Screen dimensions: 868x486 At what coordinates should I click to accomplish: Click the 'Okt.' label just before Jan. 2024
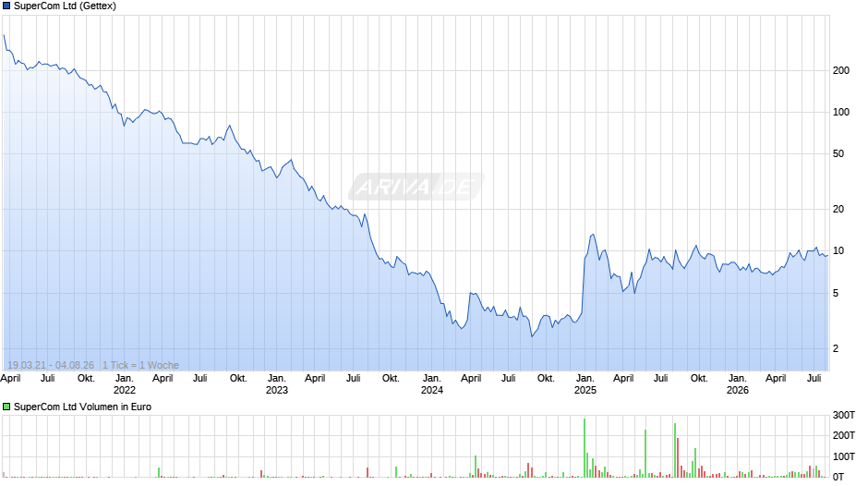coord(391,379)
